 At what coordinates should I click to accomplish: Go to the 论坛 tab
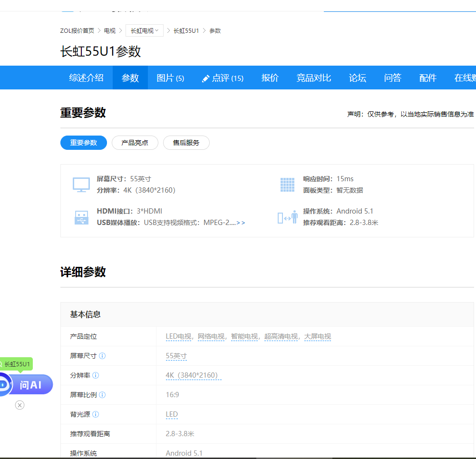click(357, 78)
